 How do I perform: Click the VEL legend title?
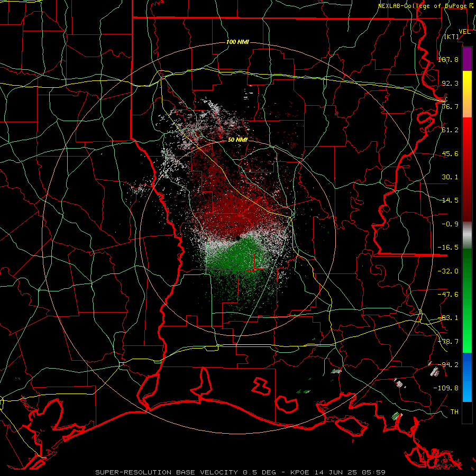pos(464,32)
